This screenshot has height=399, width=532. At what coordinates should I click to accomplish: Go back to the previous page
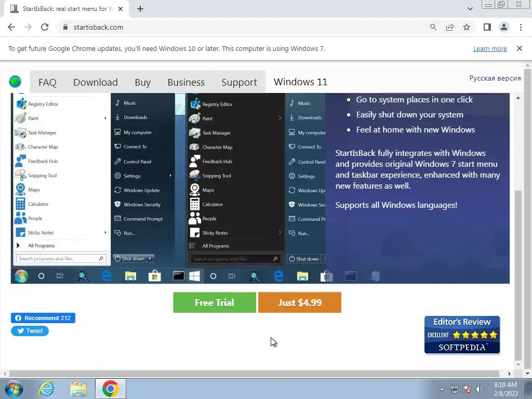point(11,27)
